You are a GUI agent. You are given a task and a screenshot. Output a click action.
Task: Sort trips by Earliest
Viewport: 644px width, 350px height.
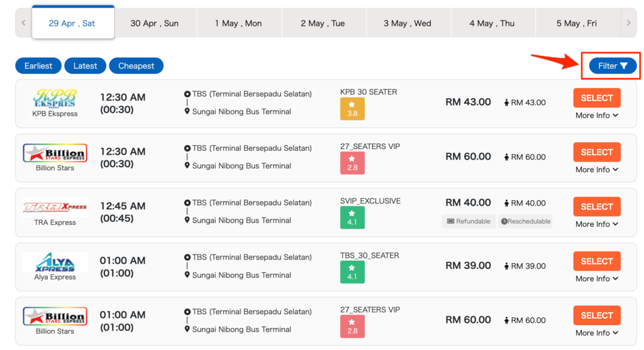coord(38,66)
